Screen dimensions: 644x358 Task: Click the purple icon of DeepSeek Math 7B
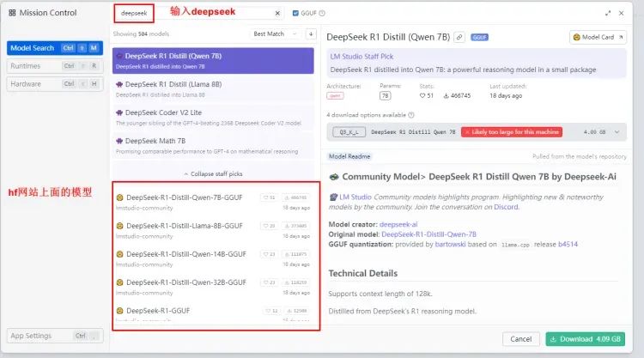[119, 141]
